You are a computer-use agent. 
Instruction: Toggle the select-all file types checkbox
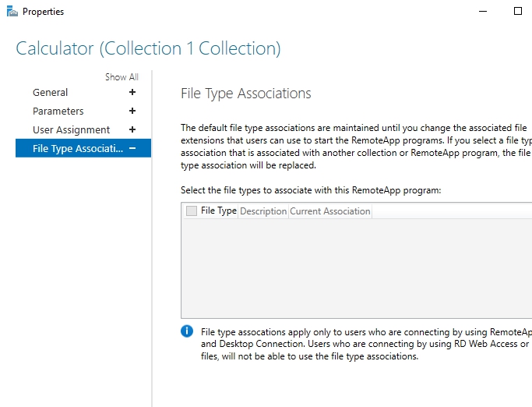click(192, 211)
